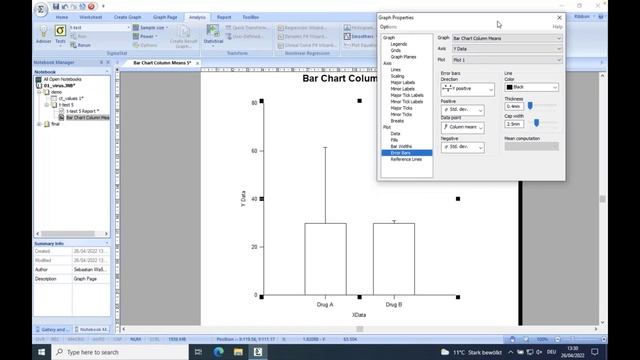Image resolution: width=640 pixels, height=360 pixels.
Task: Select Grids in Graph Properties tree
Action: (x=396, y=50)
